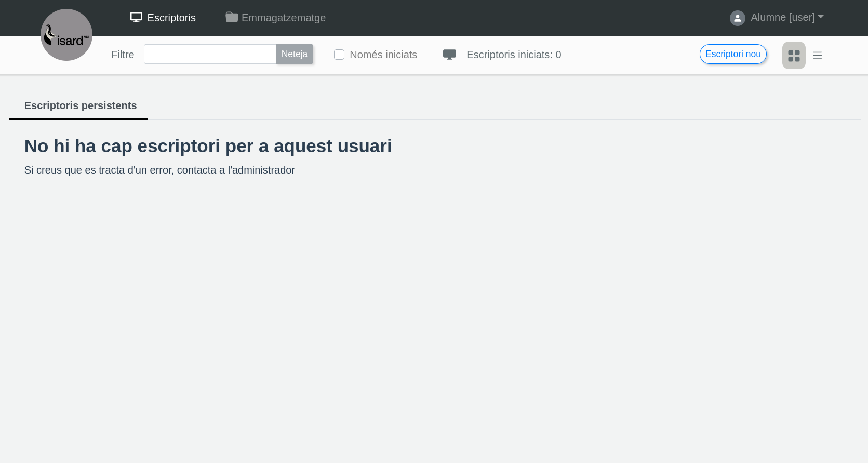Click the Escriptoris iniciats: 0 counter text
The width and height of the screenshot is (868, 463).
pos(513,55)
